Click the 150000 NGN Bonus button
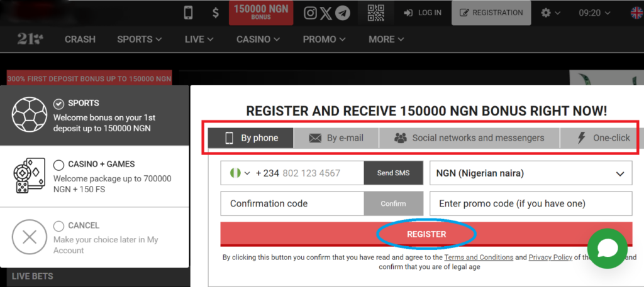 [x=261, y=13]
